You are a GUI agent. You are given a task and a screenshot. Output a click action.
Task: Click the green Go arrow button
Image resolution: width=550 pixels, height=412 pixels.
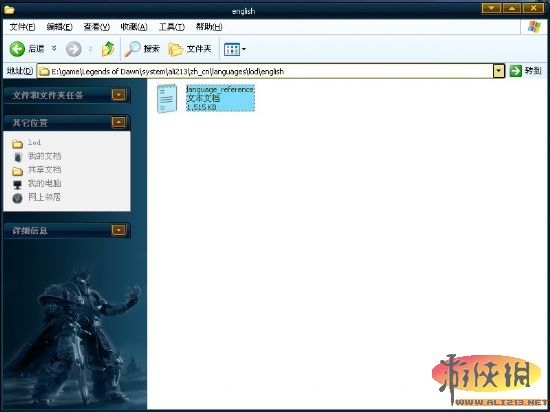tap(516, 71)
